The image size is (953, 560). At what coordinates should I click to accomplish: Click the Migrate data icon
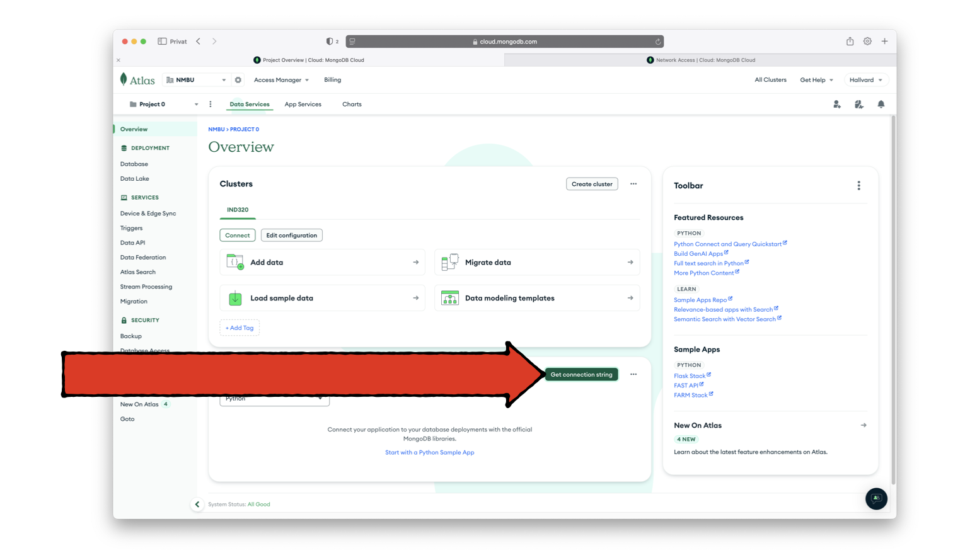[x=450, y=262]
